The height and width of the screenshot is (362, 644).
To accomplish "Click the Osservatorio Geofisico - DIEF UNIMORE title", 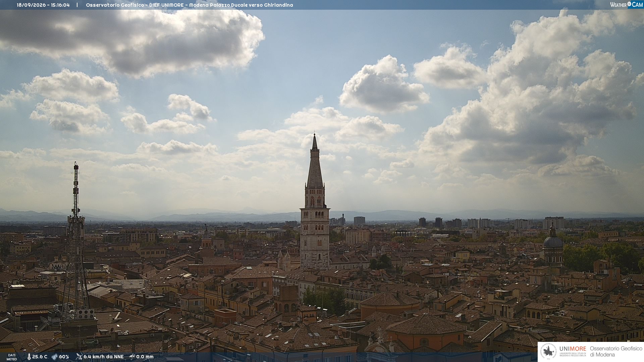I will coord(135,5).
